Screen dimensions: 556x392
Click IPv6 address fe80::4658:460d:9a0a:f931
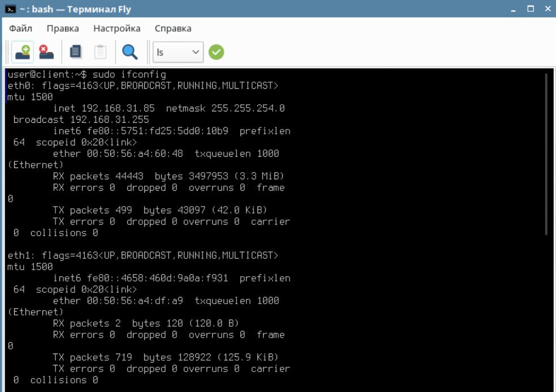tap(158, 278)
